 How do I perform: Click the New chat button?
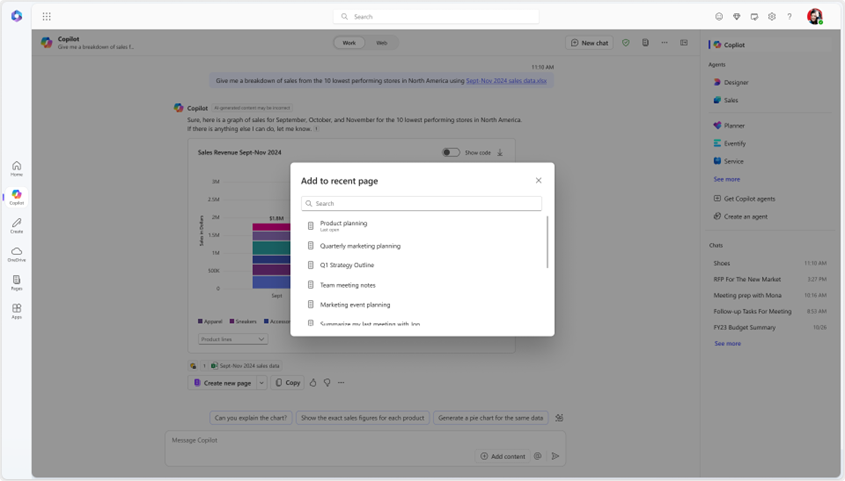click(589, 43)
